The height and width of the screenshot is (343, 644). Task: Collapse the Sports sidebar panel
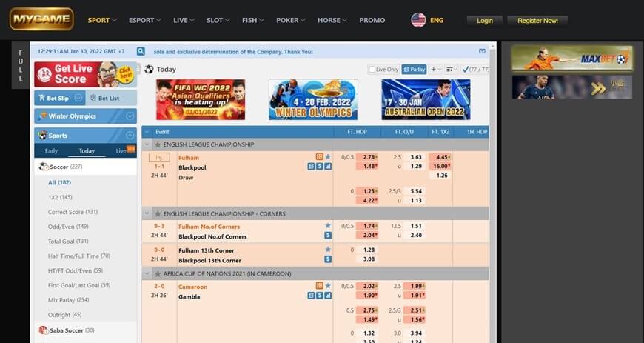pyautogui.click(x=130, y=136)
